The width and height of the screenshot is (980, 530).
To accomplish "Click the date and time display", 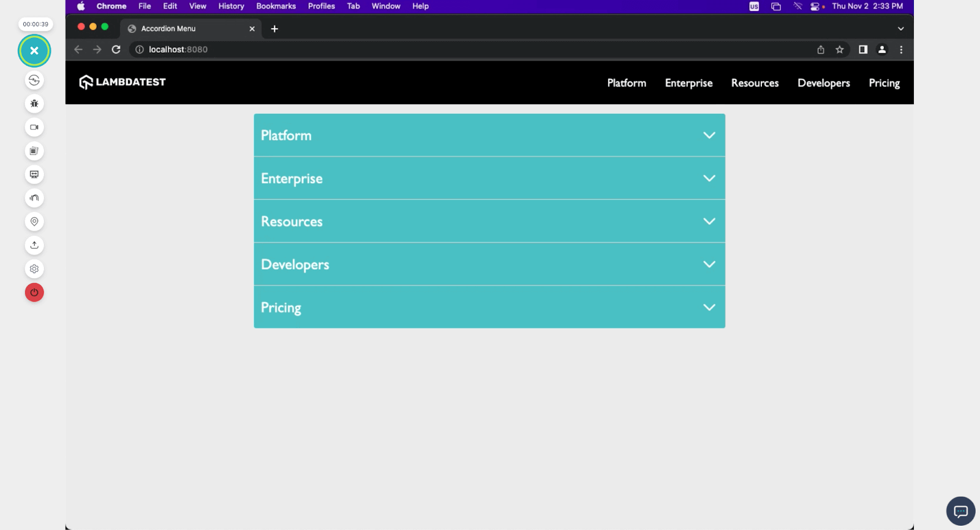I will (x=867, y=6).
